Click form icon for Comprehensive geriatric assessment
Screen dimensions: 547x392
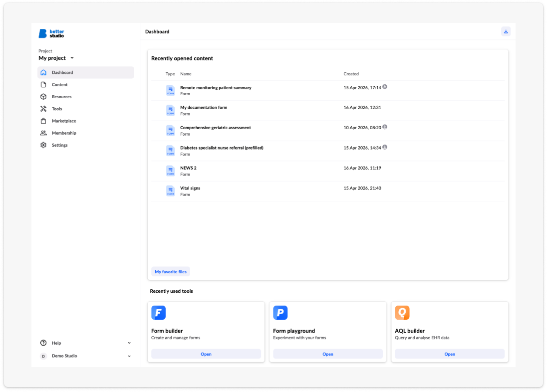[x=170, y=131]
